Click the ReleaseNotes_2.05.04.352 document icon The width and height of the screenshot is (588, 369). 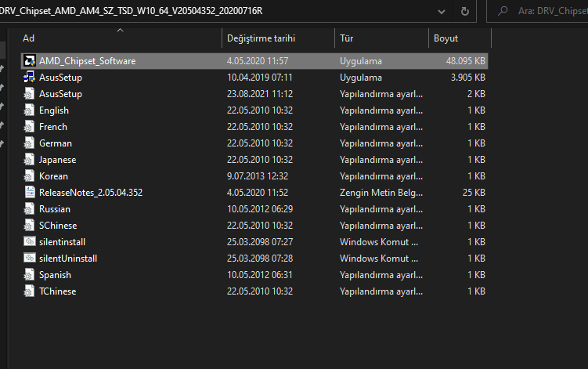pyautogui.click(x=29, y=192)
